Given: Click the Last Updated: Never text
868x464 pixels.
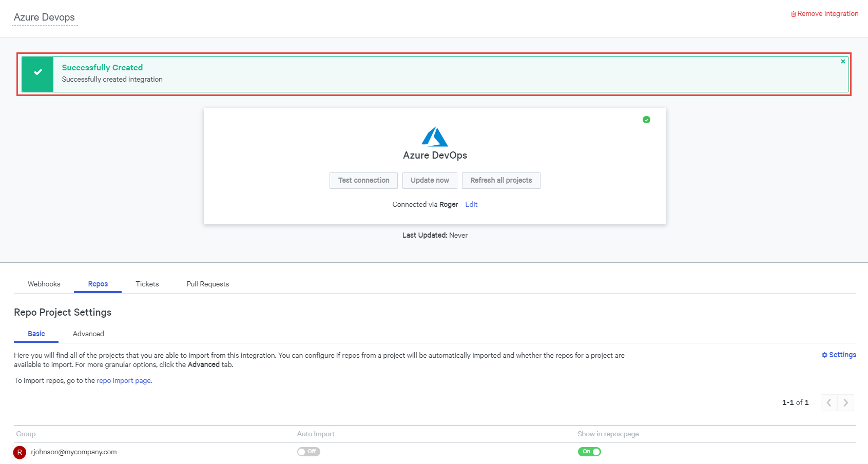Looking at the screenshot, I should tap(435, 235).
